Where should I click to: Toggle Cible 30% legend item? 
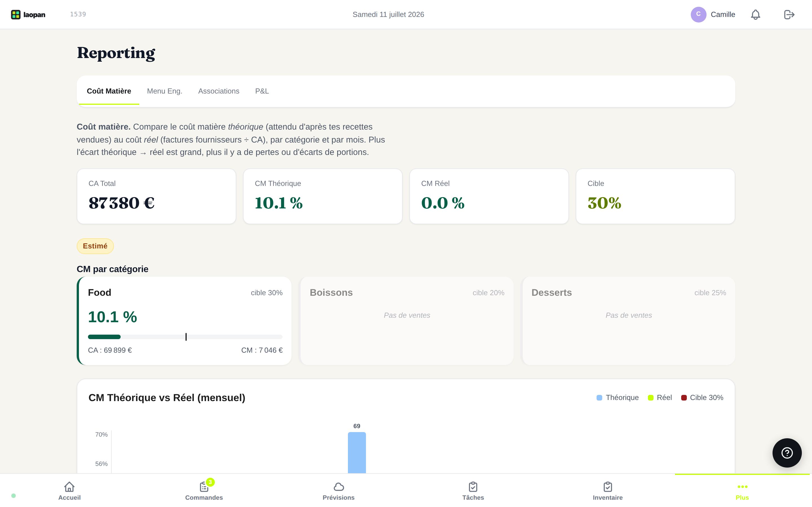point(702,398)
